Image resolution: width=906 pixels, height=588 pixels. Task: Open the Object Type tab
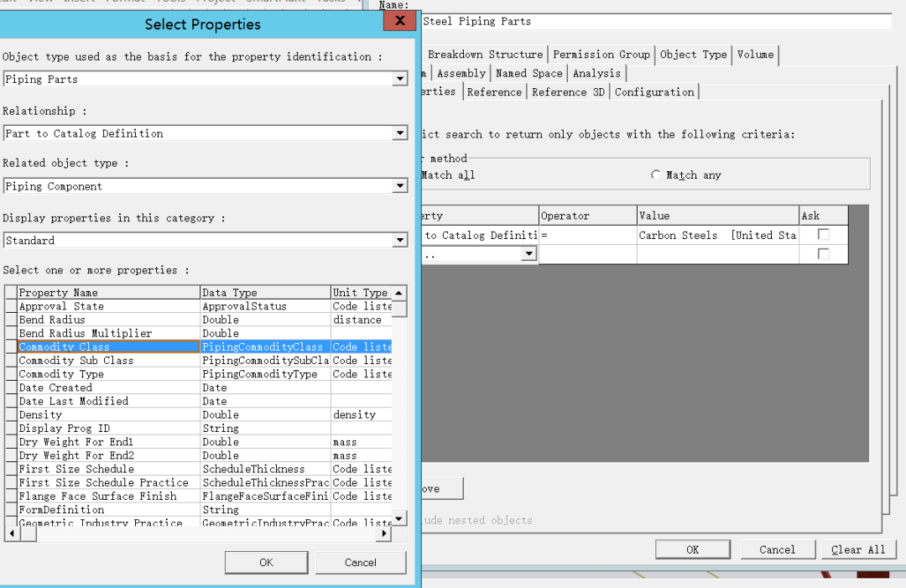coord(694,55)
